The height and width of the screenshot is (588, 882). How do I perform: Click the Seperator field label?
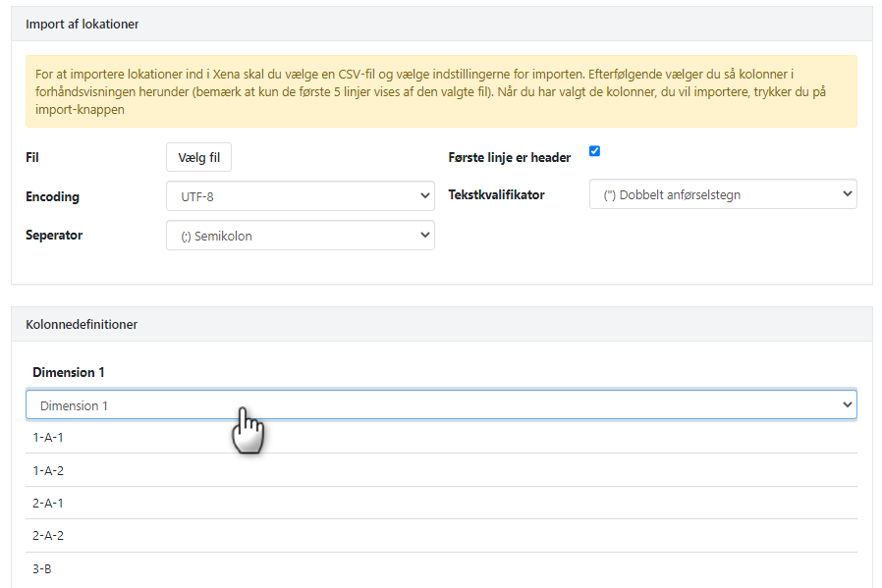point(54,236)
